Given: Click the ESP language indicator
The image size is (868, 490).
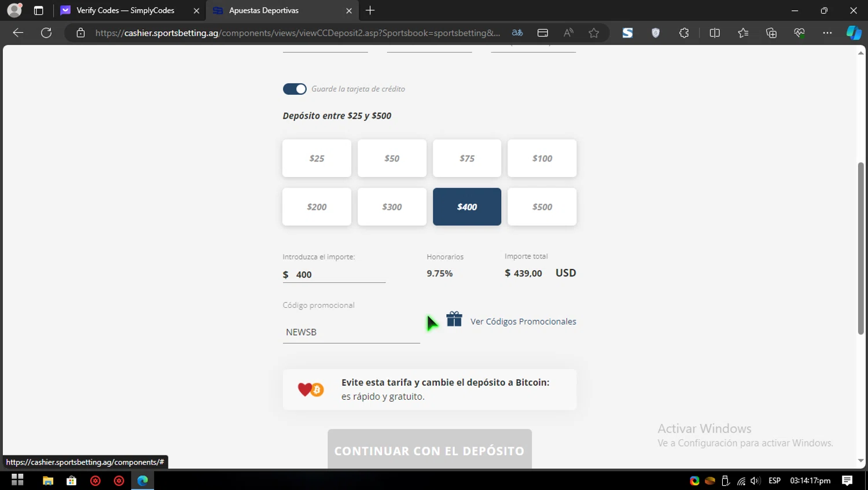Looking at the screenshot, I should [775, 481].
